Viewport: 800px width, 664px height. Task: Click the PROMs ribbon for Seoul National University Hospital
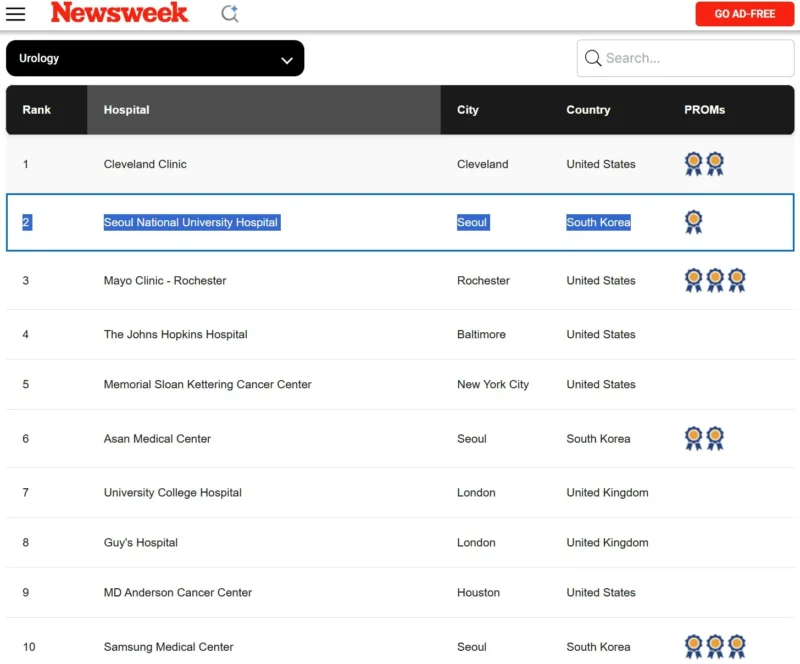(x=693, y=222)
